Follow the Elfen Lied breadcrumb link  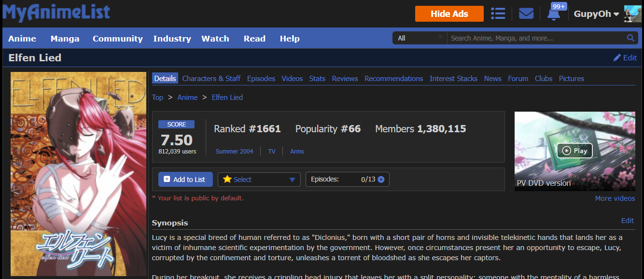(227, 97)
